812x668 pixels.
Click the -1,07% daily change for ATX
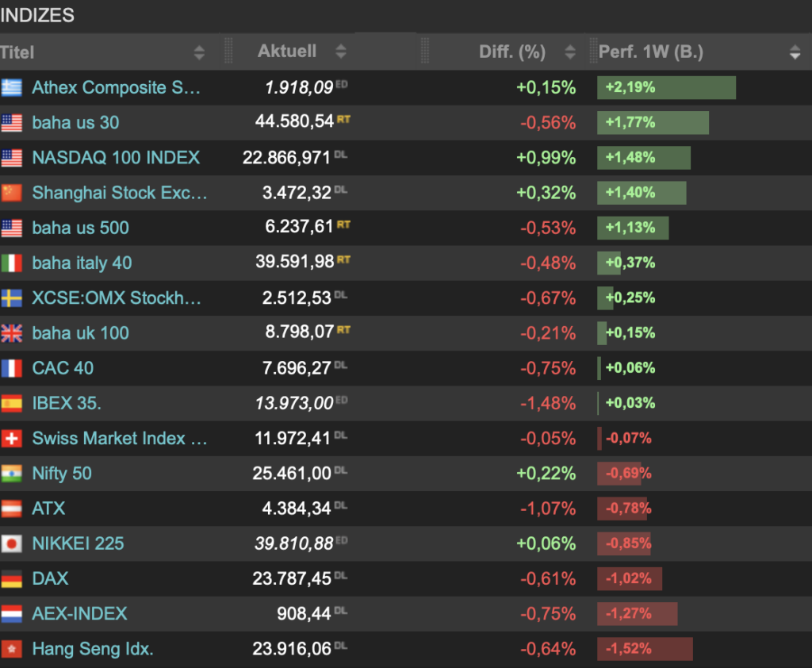[548, 509]
